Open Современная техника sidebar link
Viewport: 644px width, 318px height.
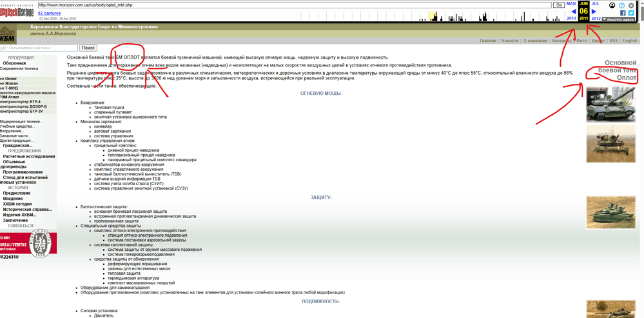click(19, 68)
